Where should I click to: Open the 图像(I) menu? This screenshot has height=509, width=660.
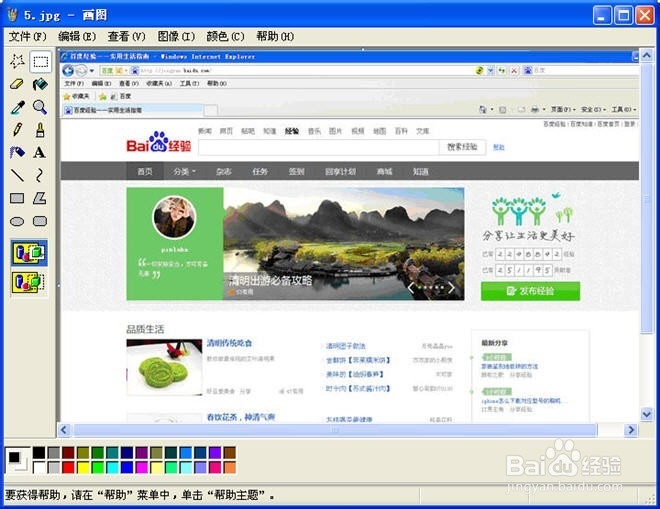tap(176, 37)
